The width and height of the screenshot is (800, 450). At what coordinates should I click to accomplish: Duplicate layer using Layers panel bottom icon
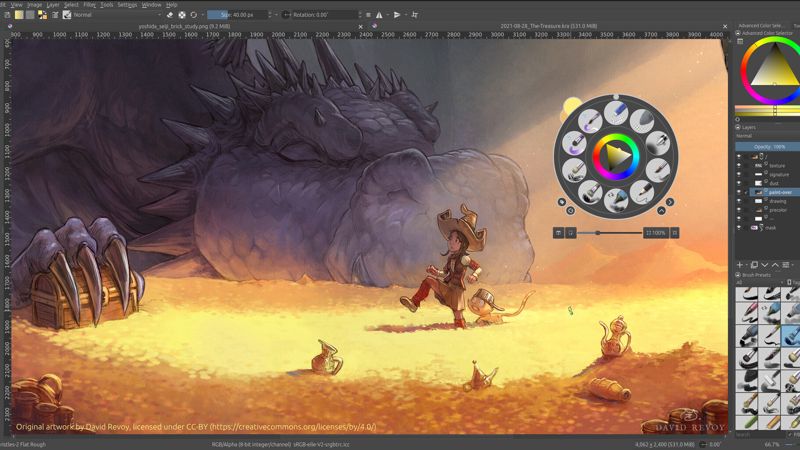click(754, 265)
